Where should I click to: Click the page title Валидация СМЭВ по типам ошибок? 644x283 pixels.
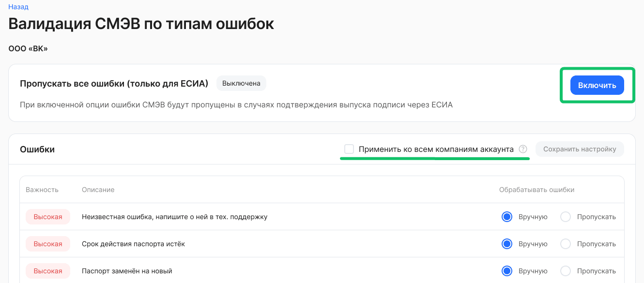(x=141, y=24)
